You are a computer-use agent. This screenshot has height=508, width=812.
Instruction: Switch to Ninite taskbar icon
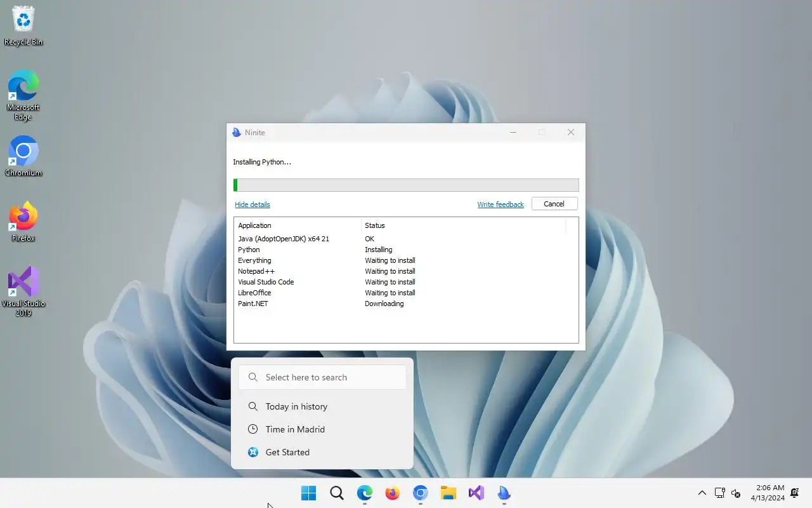[x=504, y=493]
